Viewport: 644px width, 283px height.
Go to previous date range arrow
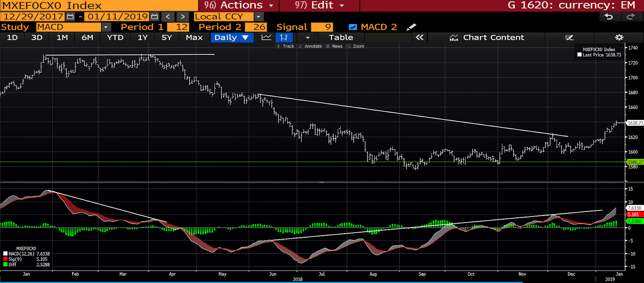(x=168, y=17)
